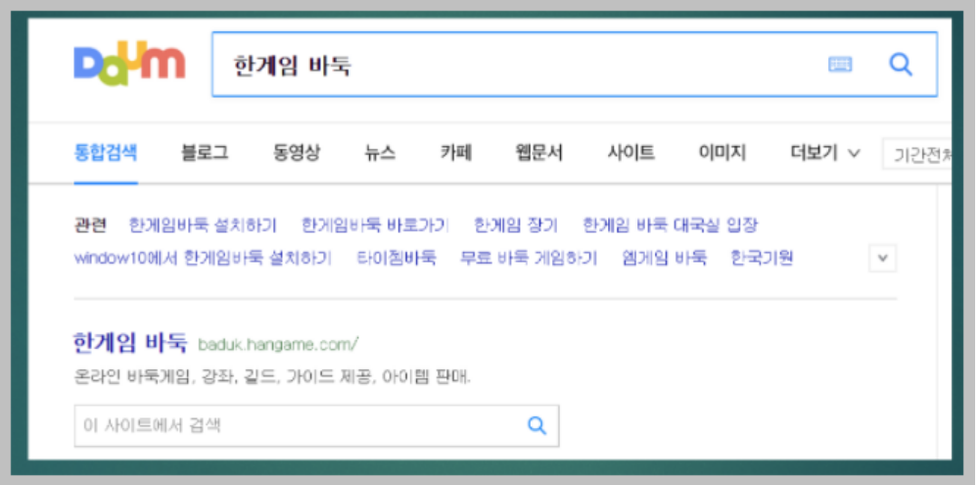Click the magnifier in site search box
The image size is (980, 485).
click(x=537, y=425)
